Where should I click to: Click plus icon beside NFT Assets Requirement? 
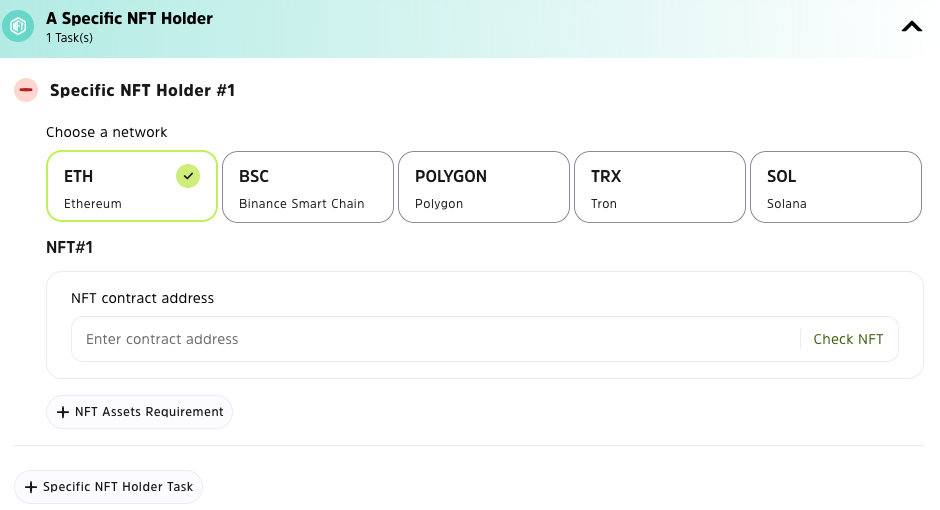(x=63, y=412)
